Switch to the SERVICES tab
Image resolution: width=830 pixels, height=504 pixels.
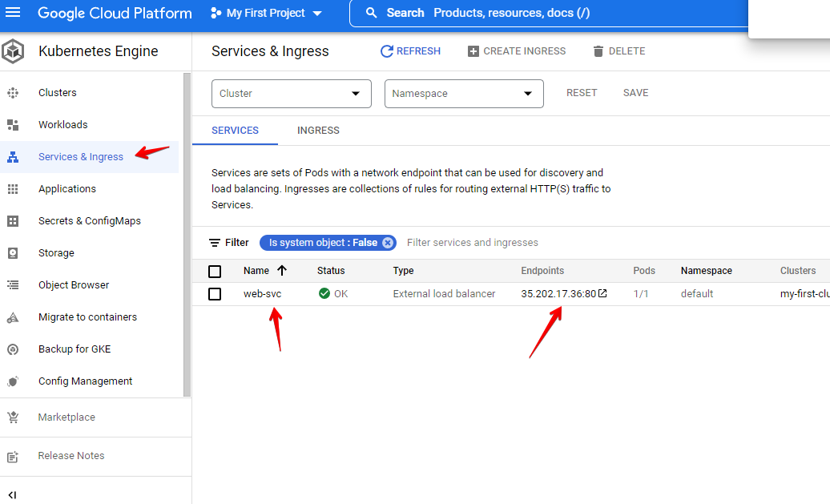coord(235,131)
